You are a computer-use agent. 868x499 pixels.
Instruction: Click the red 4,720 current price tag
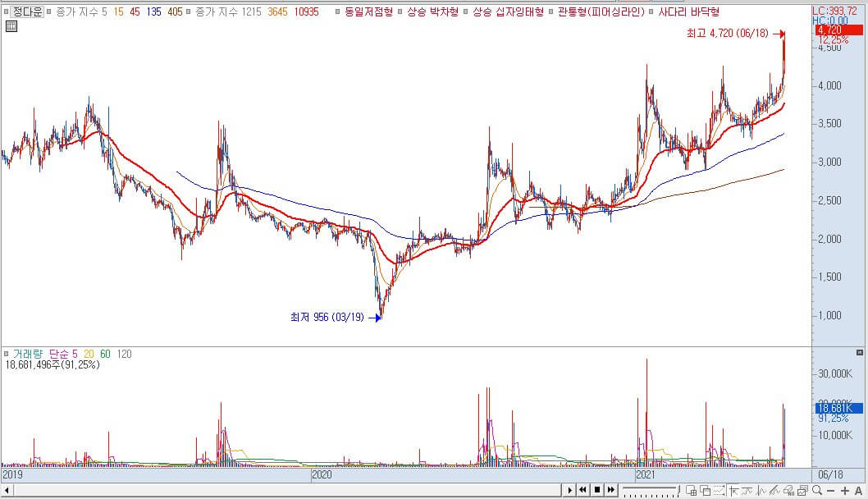[x=838, y=30]
